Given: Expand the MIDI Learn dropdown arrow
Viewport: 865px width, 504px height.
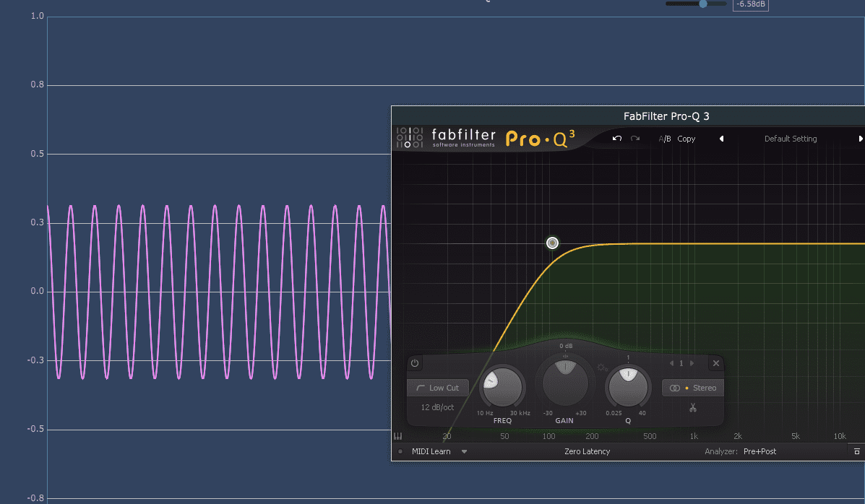Looking at the screenshot, I should point(465,452).
